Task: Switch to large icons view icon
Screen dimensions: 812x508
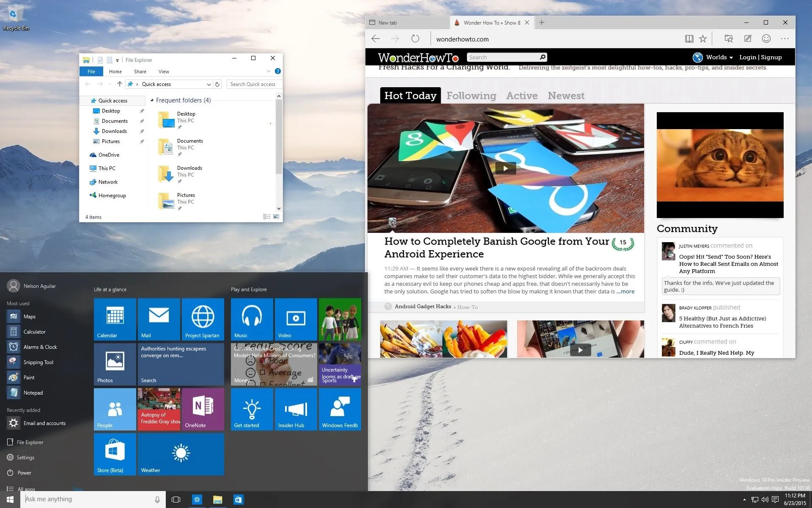Action: click(276, 217)
